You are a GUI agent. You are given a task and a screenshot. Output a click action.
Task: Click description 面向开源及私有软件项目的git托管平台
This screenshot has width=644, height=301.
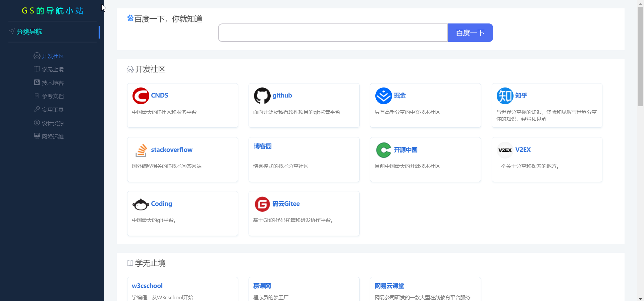[297, 112]
